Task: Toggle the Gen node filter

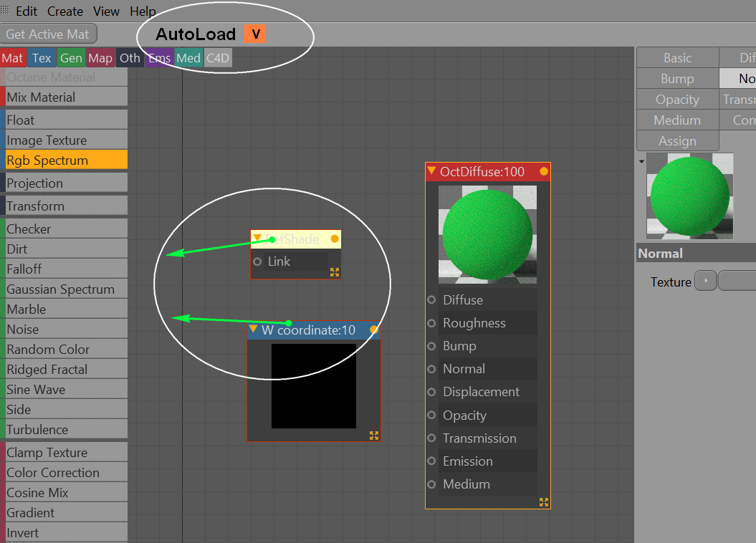Action: (72, 58)
